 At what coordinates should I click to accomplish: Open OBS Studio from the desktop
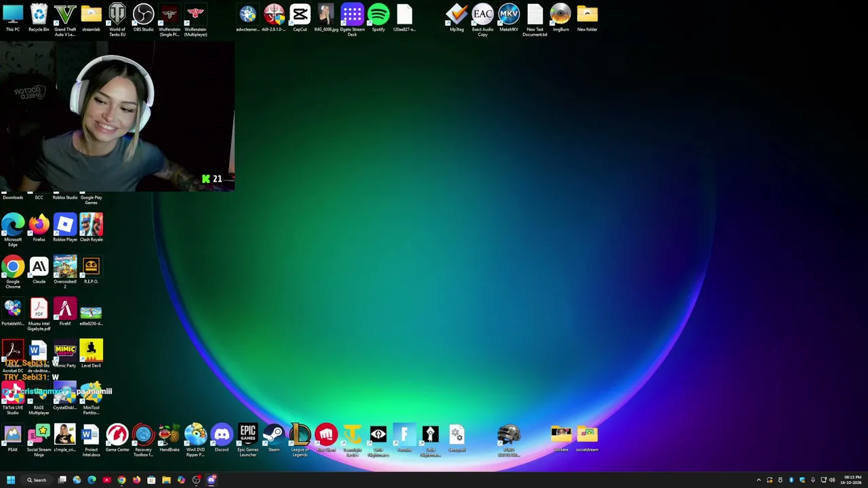143,18
